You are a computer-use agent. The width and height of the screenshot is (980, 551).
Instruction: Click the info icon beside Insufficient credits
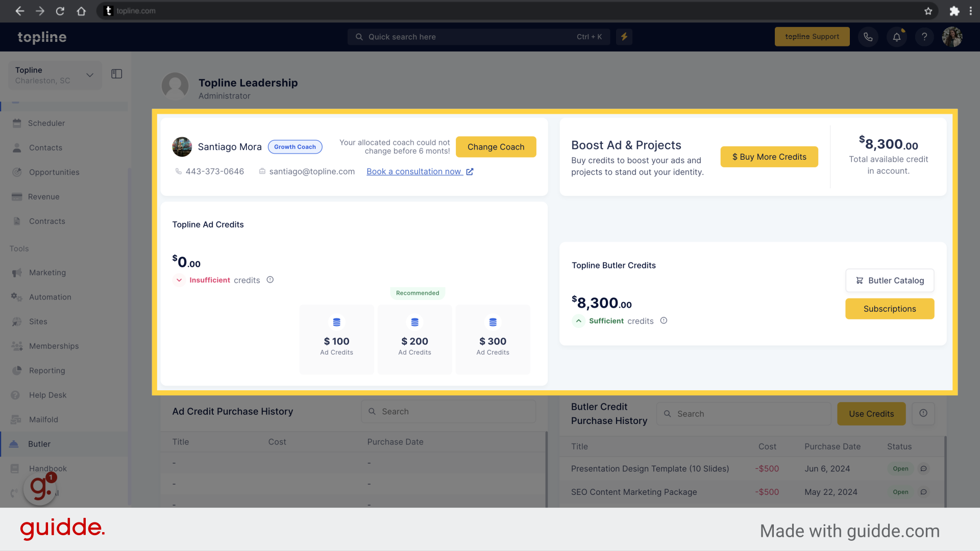tap(271, 280)
